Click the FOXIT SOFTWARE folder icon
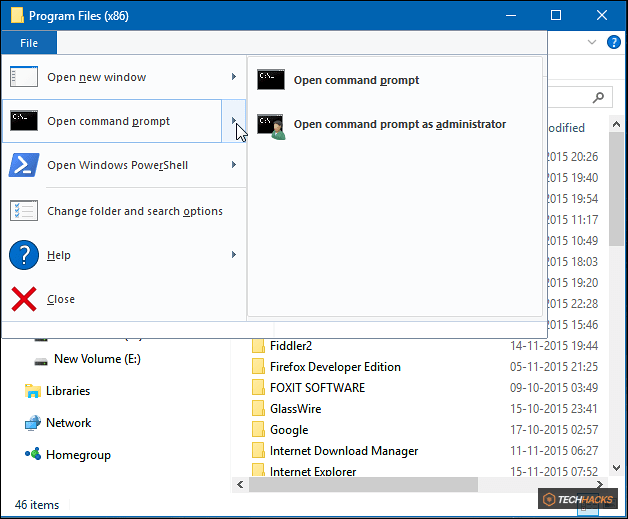 pos(258,387)
